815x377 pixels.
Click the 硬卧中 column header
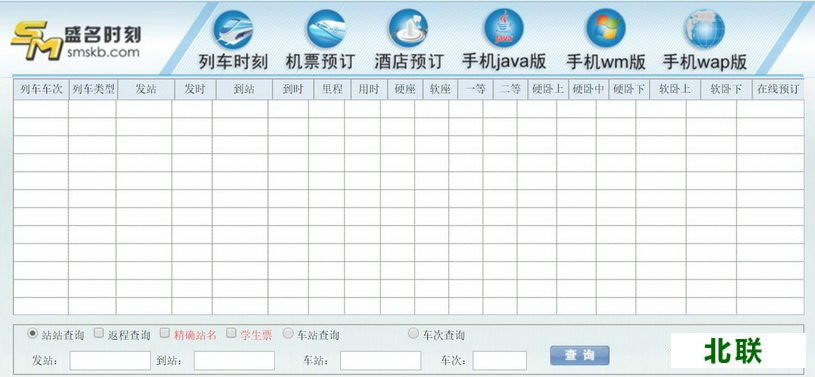(x=588, y=89)
